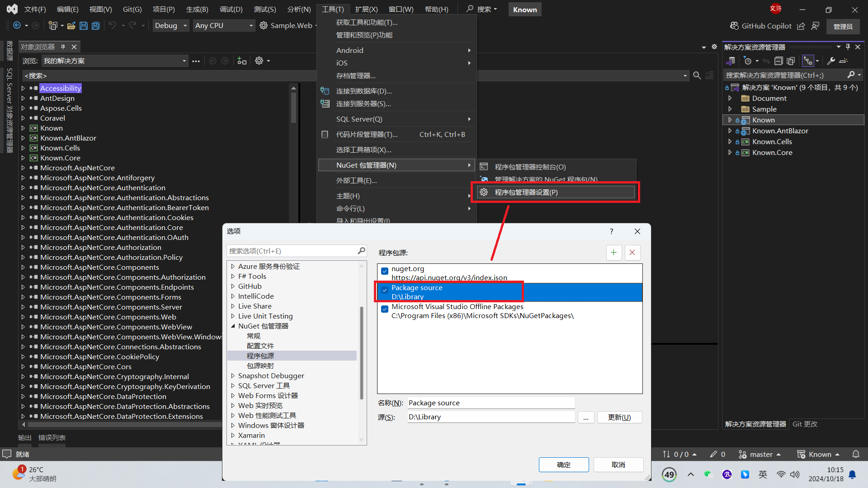868x488 pixels.
Task: Open the 调试(D) menu
Action: tap(231, 9)
